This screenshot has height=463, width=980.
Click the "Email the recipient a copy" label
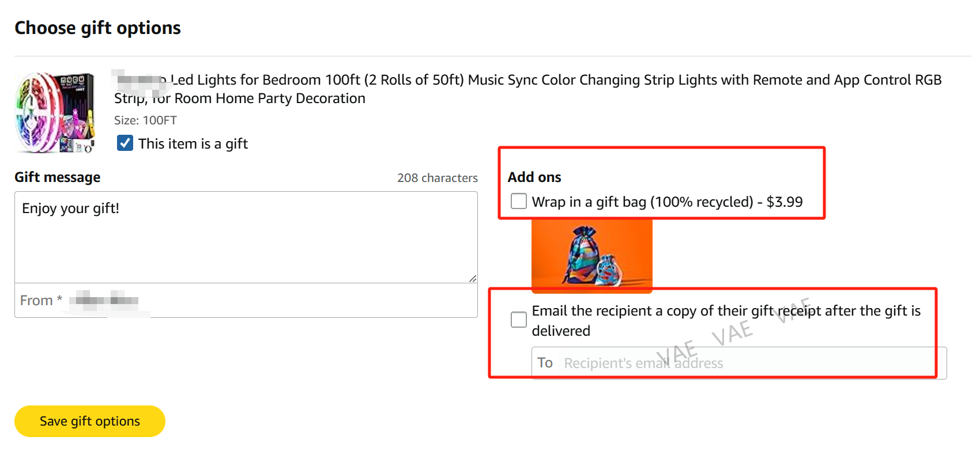[726, 321]
